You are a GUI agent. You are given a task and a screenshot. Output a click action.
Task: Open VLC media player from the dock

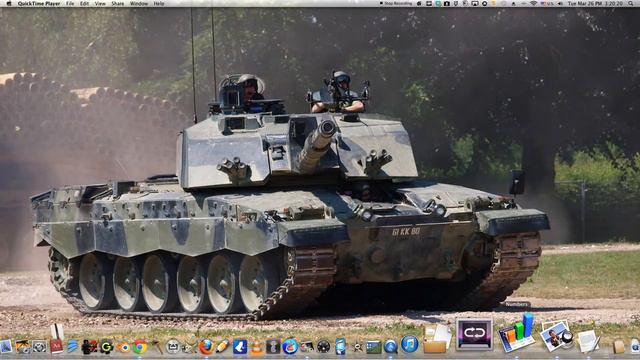pos(257,347)
